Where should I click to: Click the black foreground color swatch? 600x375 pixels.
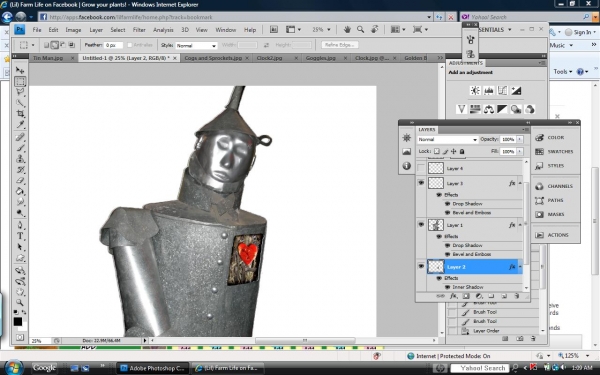pos(18,321)
